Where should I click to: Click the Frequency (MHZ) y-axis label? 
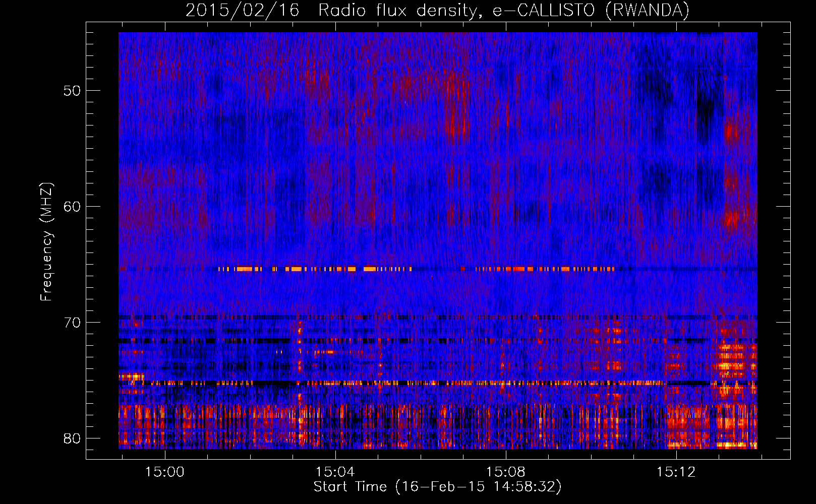46,242
